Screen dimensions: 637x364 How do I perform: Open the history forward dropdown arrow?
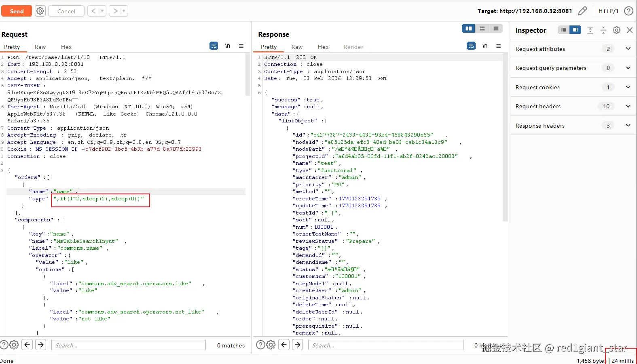[124, 11]
